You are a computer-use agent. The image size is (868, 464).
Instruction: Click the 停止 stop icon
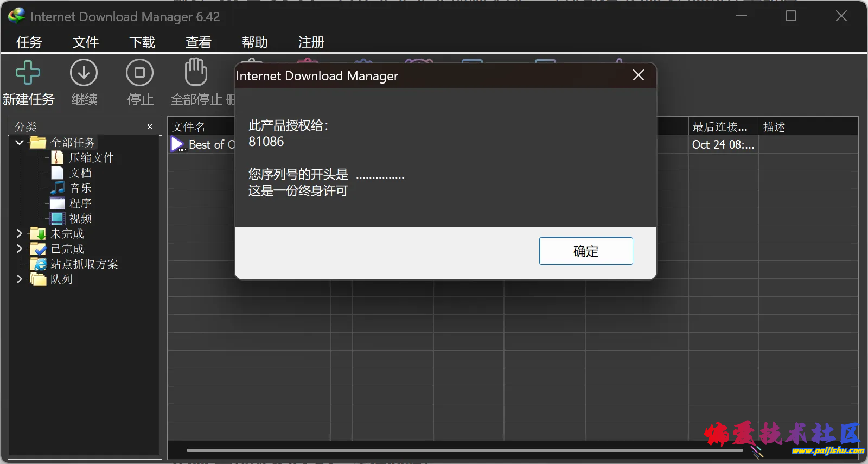point(139,73)
